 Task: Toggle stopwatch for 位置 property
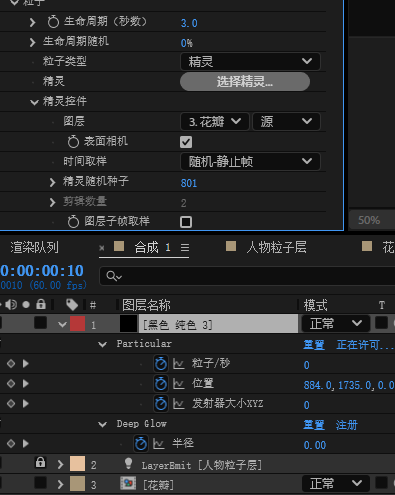161,384
